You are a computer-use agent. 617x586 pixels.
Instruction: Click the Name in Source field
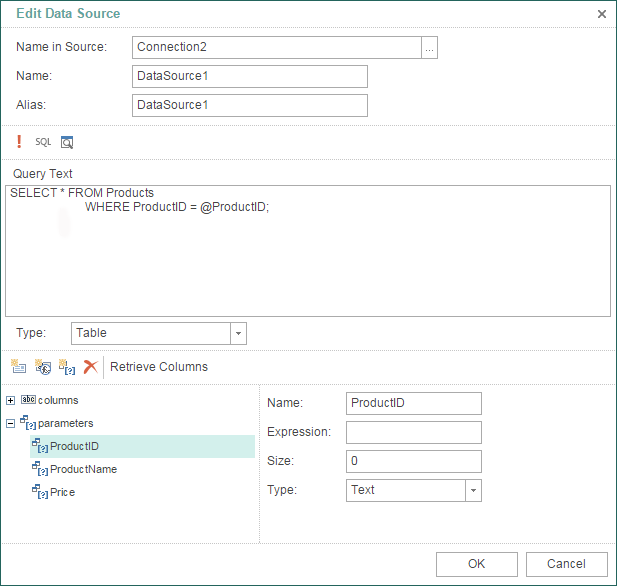coord(277,48)
